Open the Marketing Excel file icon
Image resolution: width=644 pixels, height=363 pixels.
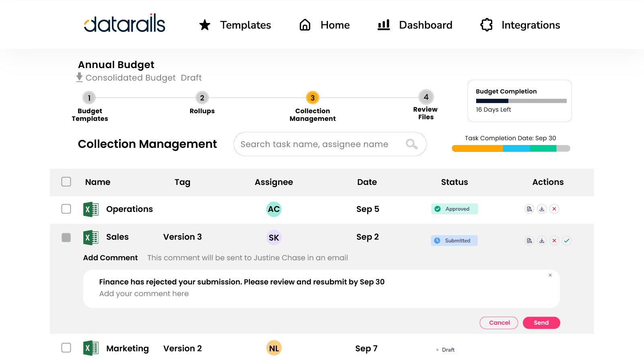(x=91, y=348)
